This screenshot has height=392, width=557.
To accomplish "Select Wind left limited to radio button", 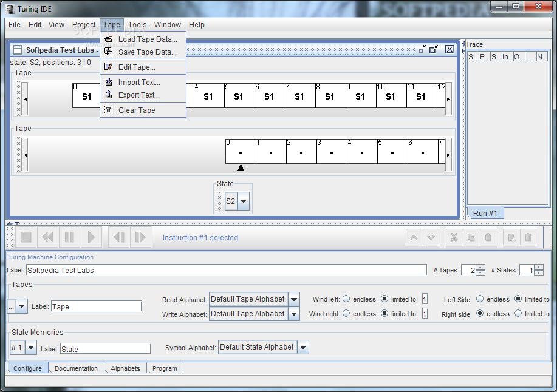I will coord(384,299).
